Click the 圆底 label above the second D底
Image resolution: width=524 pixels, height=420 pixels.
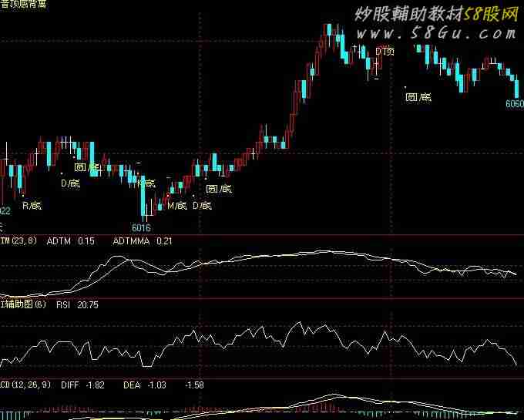click(219, 189)
